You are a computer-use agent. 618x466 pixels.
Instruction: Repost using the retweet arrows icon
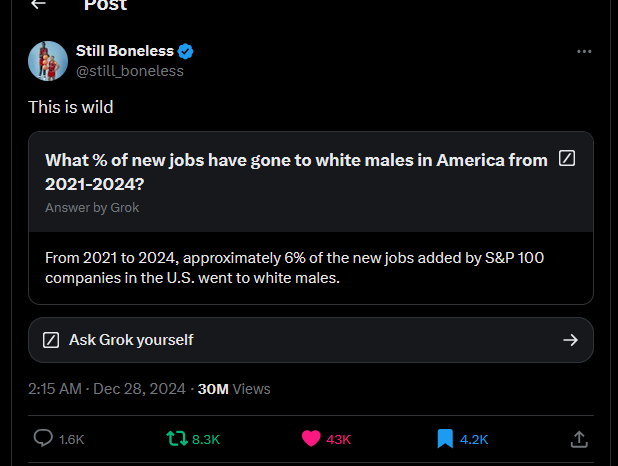click(x=176, y=438)
